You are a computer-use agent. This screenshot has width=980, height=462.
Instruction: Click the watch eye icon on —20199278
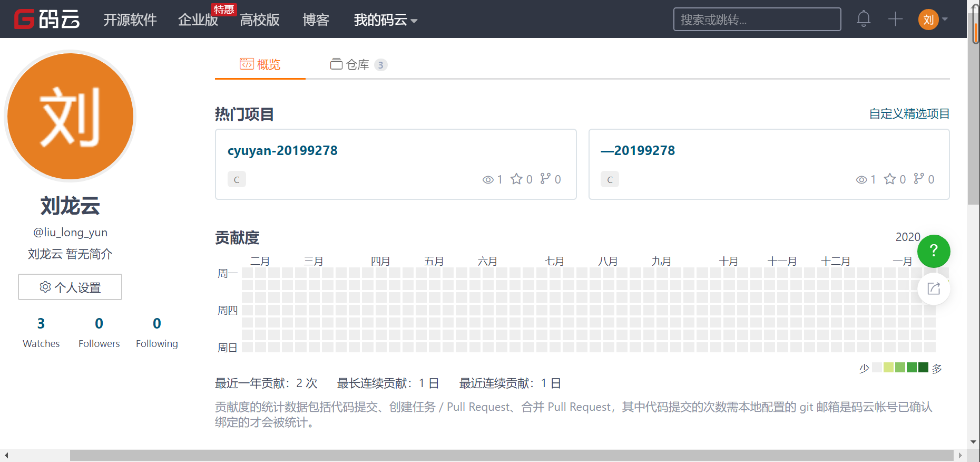(x=861, y=180)
